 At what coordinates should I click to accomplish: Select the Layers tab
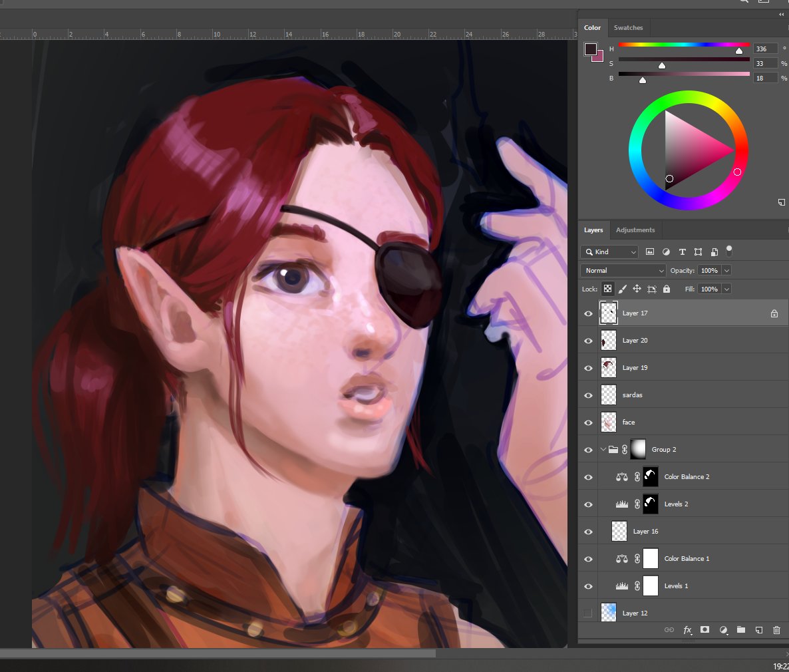[593, 230]
